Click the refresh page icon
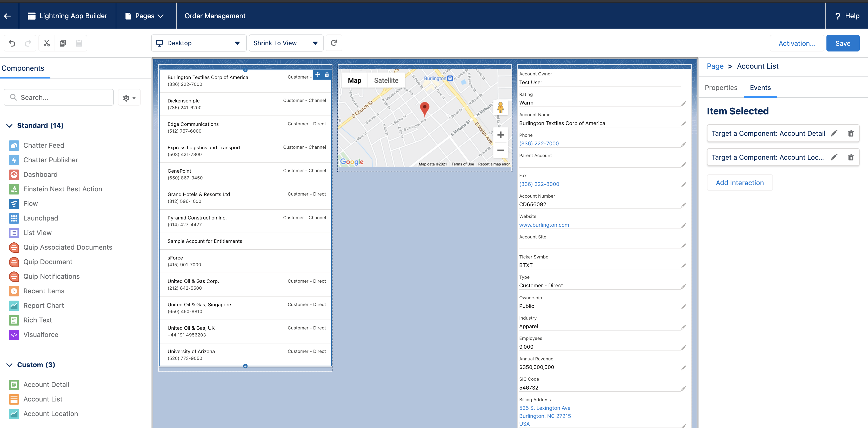 click(334, 43)
